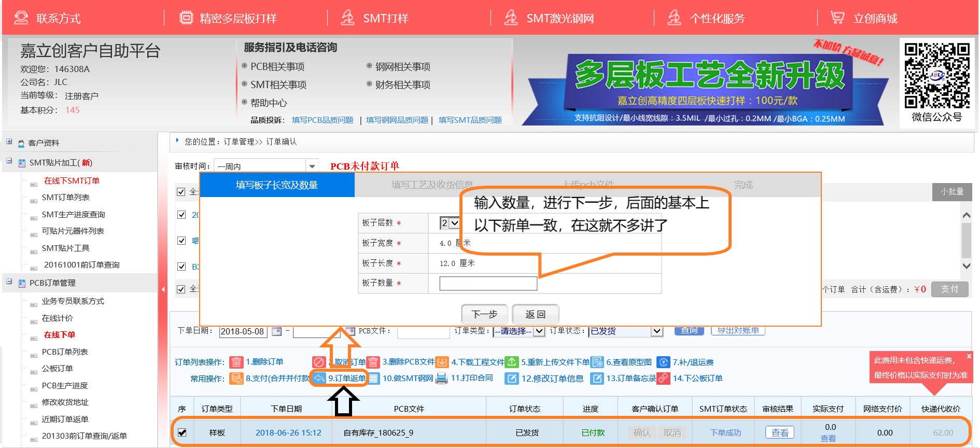980x448 pixels.
Task: Toggle checkbox for the 样板 order row
Action: [x=182, y=432]
